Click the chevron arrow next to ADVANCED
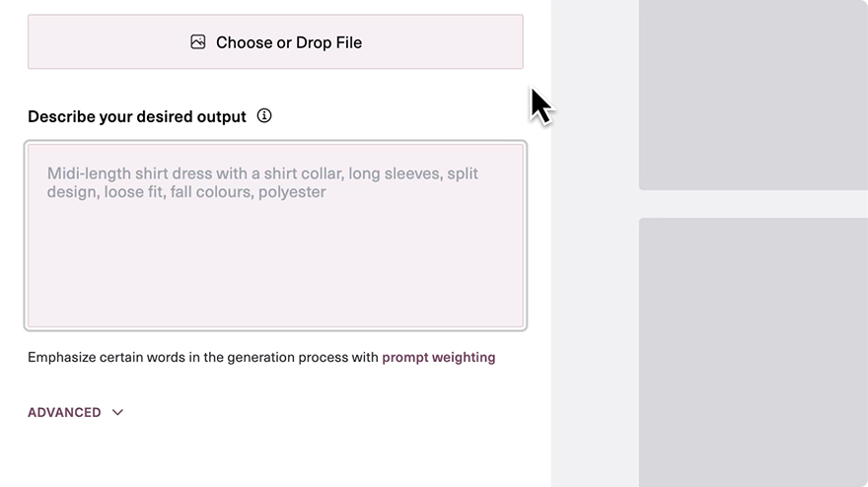The height and width of the screenshot is (487, 868). pyautogui.click(x=117, y=412)
